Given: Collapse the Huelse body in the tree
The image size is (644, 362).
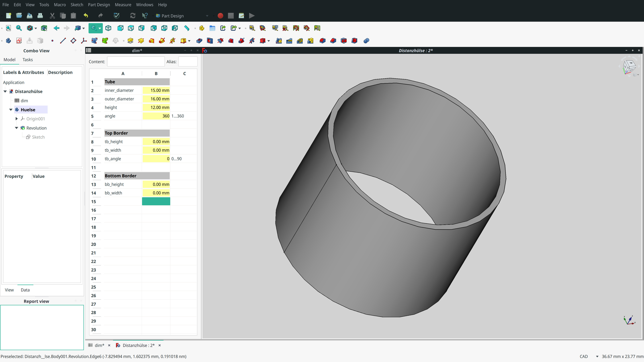Looking at the screenshot, I should pos(11,109).
